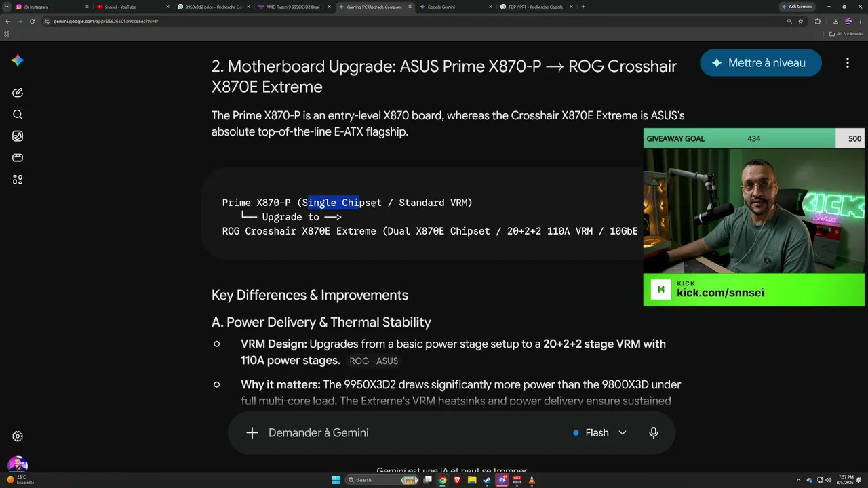Viewport: 868px width, 488px height.
Task: Open the Flash model selector dropdown
Action: pos(599,433)
